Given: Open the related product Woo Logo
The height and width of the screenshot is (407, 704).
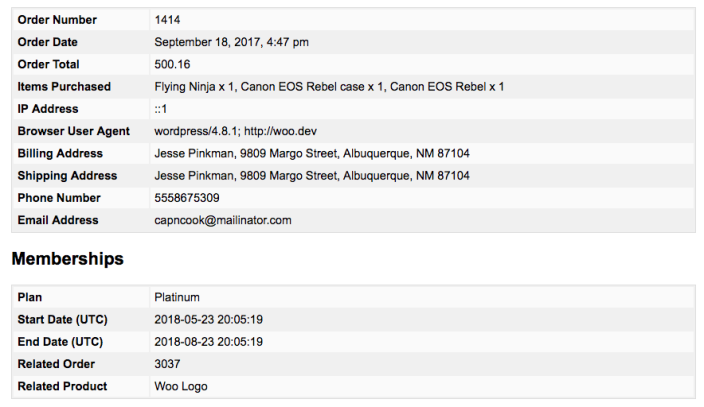Looking at the screenshot, I should click(x=181, y=386).
